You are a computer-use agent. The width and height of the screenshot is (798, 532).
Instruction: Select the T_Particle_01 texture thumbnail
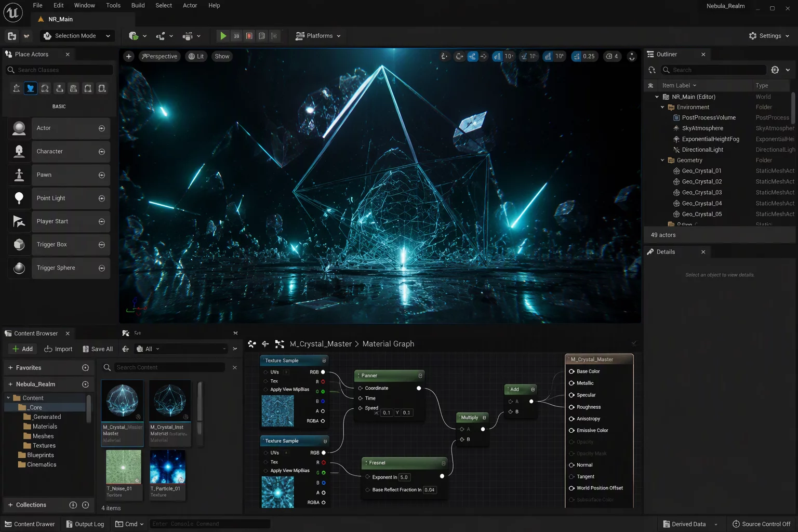tap(167, 467)
